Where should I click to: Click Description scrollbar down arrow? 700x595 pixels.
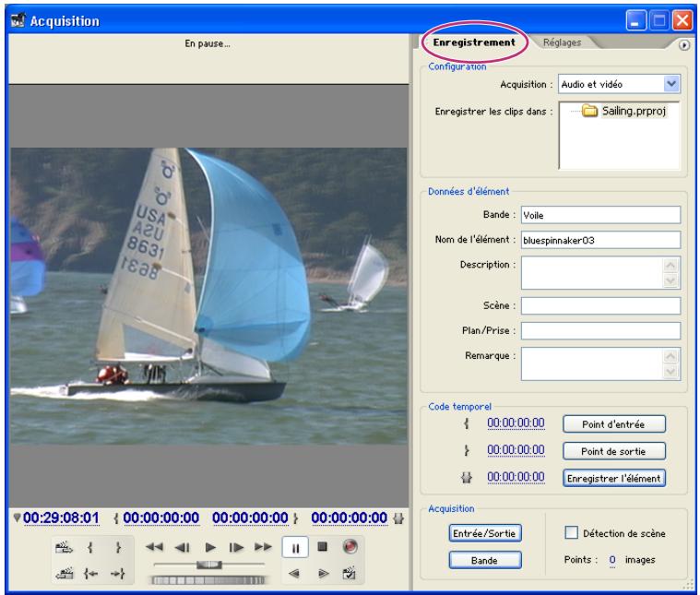[670, 281]
